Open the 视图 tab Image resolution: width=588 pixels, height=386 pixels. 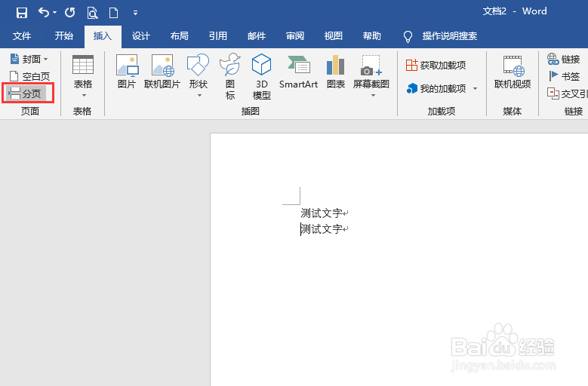[x=334, y=36]
